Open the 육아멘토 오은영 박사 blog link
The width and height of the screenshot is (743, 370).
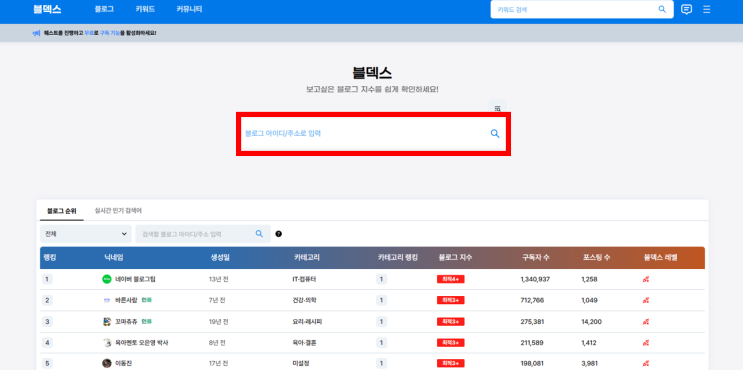point(142,343)
